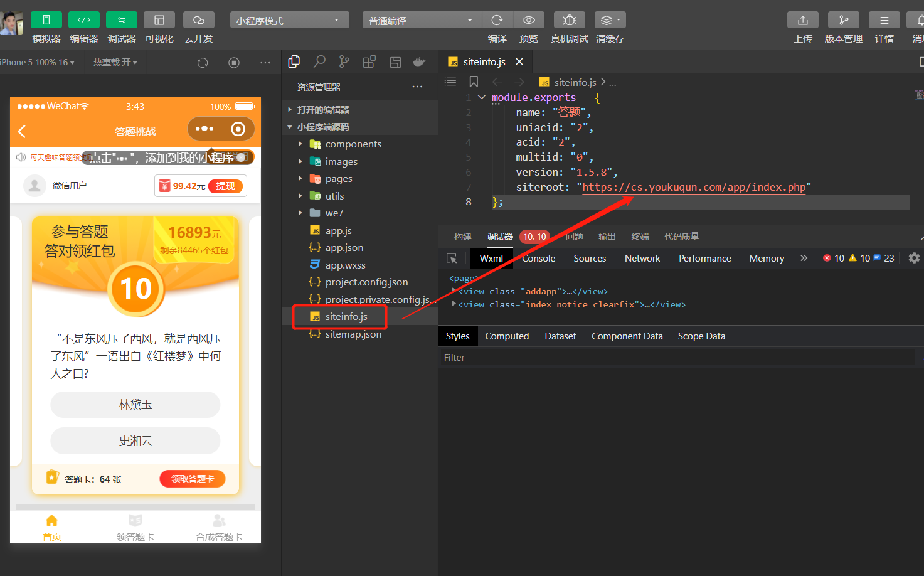Switch to the Sources tab
Screen dimensions: 924x576
coord(590,259)
